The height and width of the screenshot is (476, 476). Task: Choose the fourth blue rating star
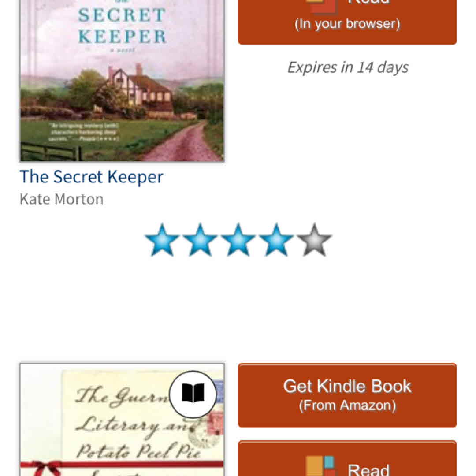click(x=276, y=240)
